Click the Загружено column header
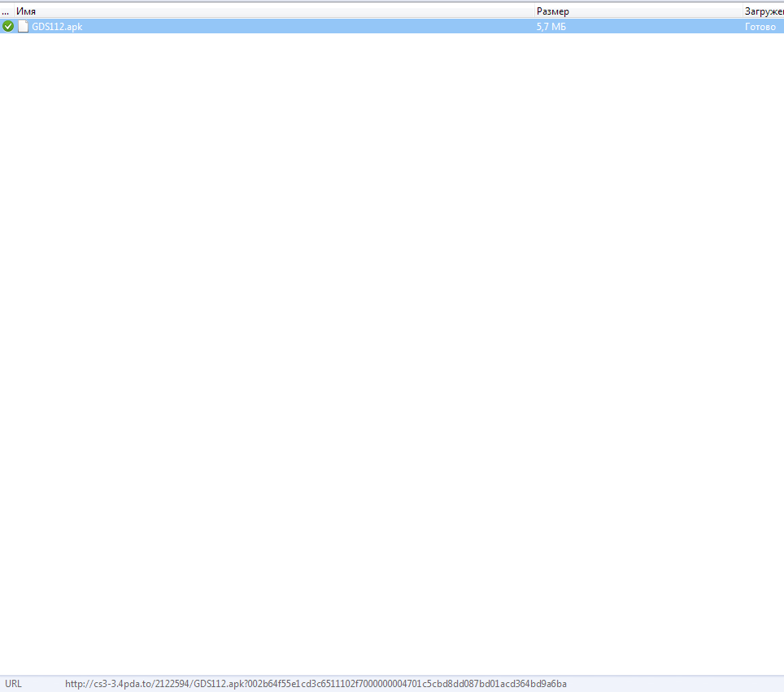Image resolution: width=784 pixels, height=692 pixels. click(x=764, y=11)
